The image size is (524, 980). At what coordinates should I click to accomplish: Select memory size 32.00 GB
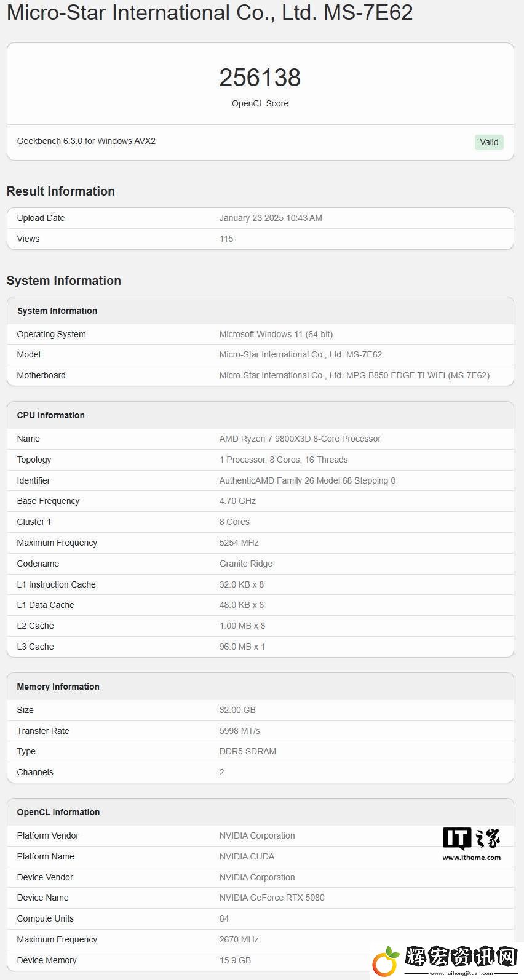(x=237, y=710)
